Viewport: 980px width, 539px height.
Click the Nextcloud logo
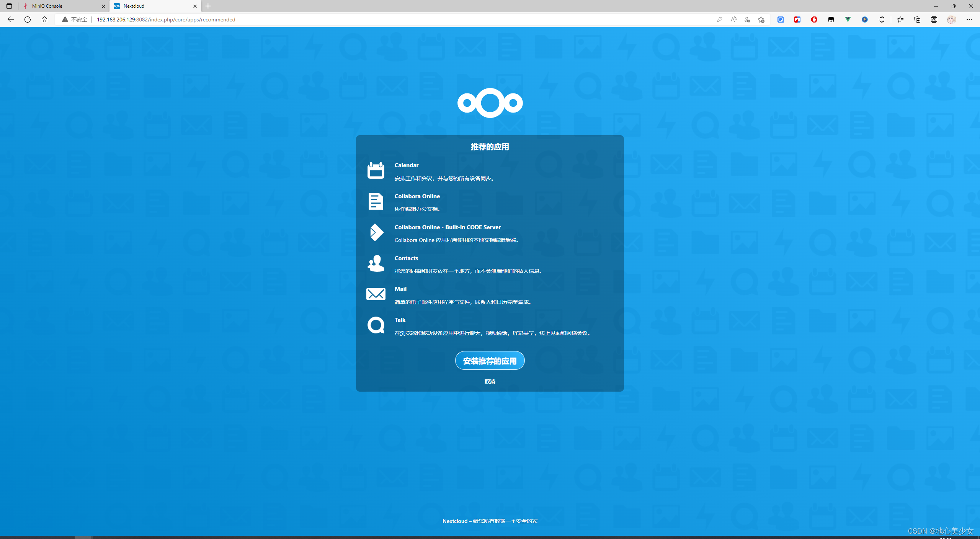490,103
